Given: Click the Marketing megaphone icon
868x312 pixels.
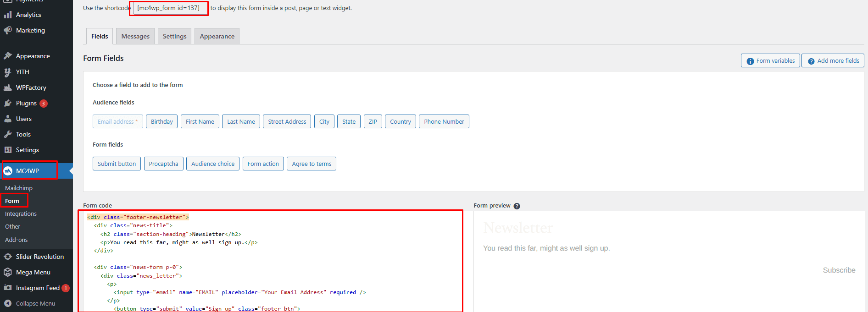Looking at the screenshot, I should pyautogui.click(x=8, y=31).
